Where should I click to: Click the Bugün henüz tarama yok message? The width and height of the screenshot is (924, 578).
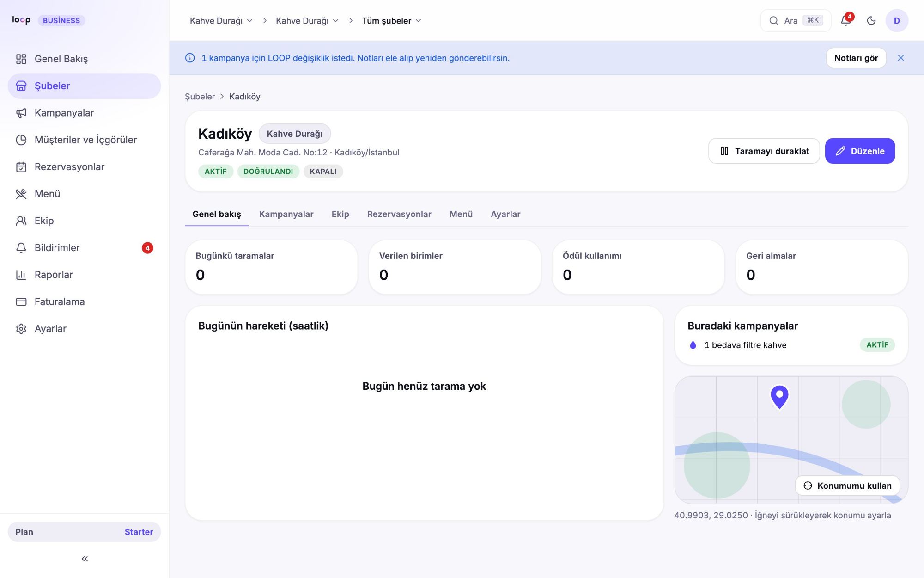(x=424, y=386)
